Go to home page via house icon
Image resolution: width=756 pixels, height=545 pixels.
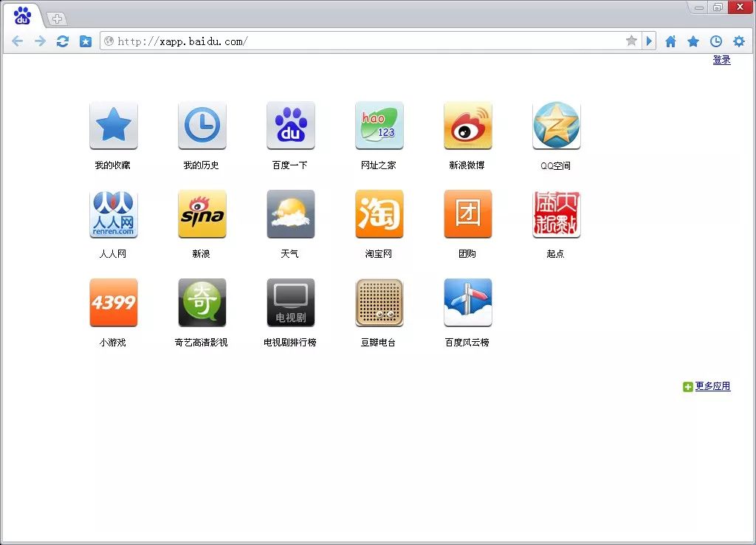[x=670, y=41]
